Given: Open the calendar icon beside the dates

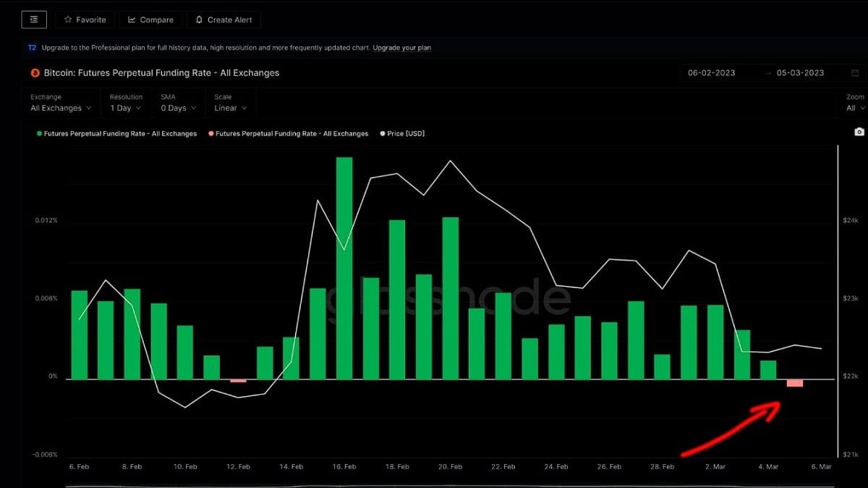Looking at the screenshot, I should point(855,73).
